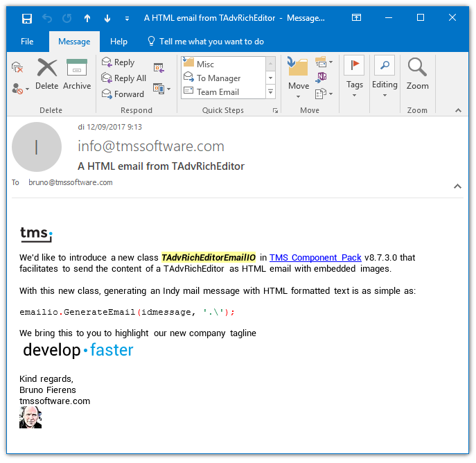The height and width of the screenshot is (463, 476).
Task: Archive this message
Action: [x=77, y=74]
